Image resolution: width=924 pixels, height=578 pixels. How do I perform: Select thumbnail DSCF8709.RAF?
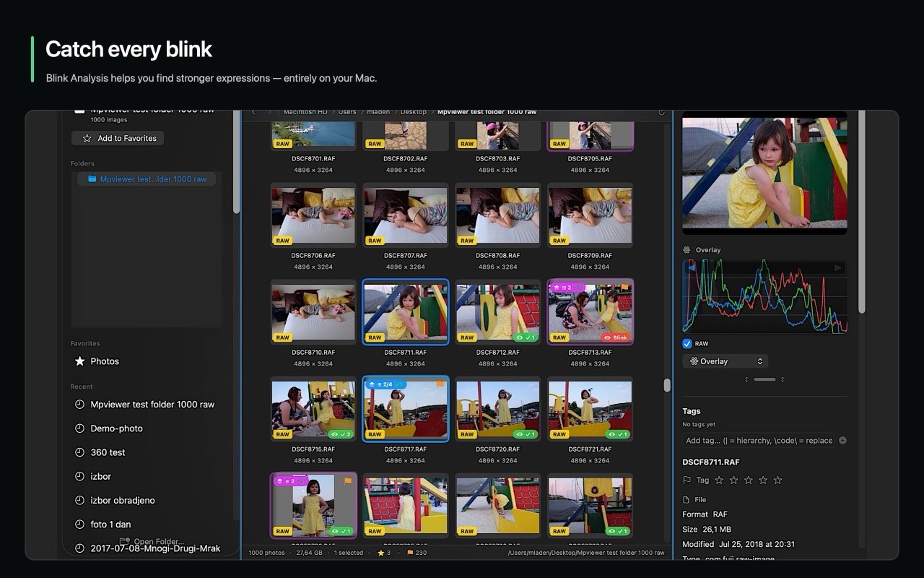tap(590, 216)
